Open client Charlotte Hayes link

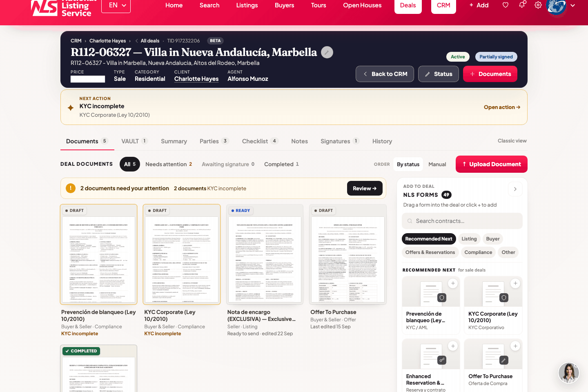[196, 79]
